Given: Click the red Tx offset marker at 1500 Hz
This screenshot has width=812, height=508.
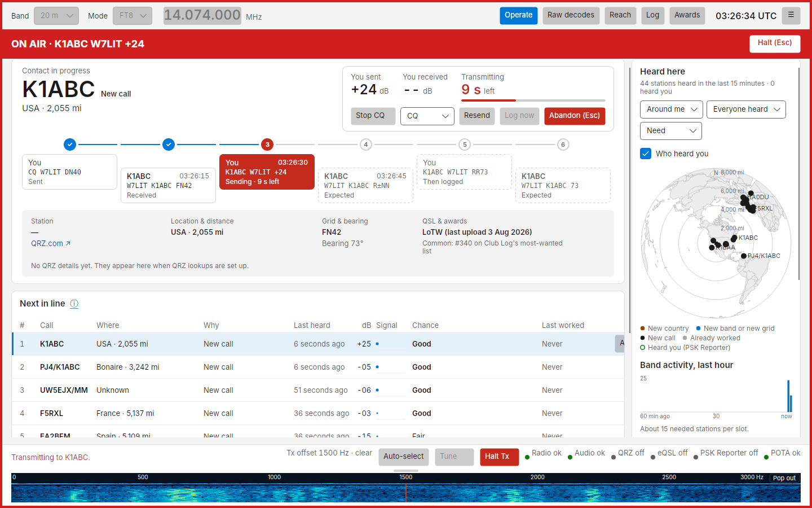Looking at the screenshot, I should point(406,492).
